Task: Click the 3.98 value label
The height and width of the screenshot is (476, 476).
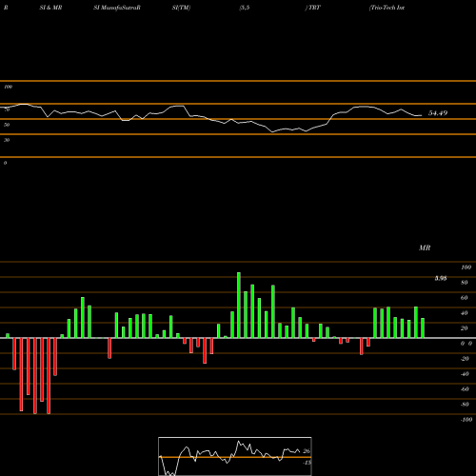Action: [x=441, y=278]
